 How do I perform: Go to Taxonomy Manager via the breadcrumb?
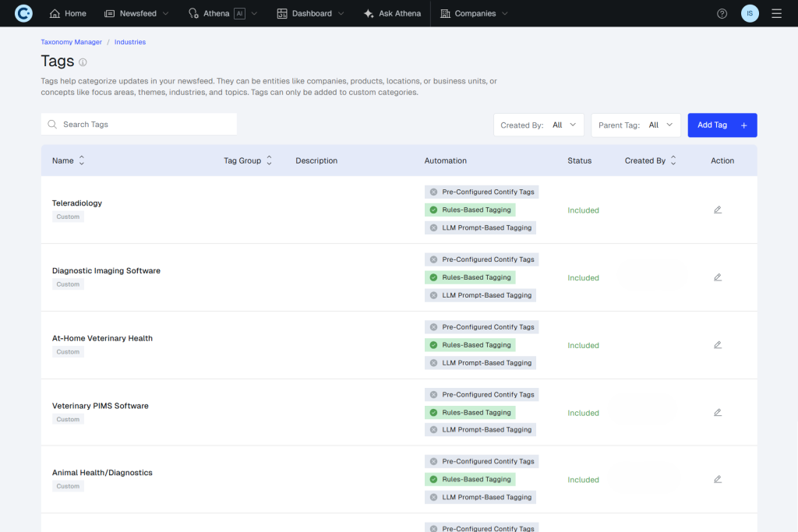tap(71, 41)
